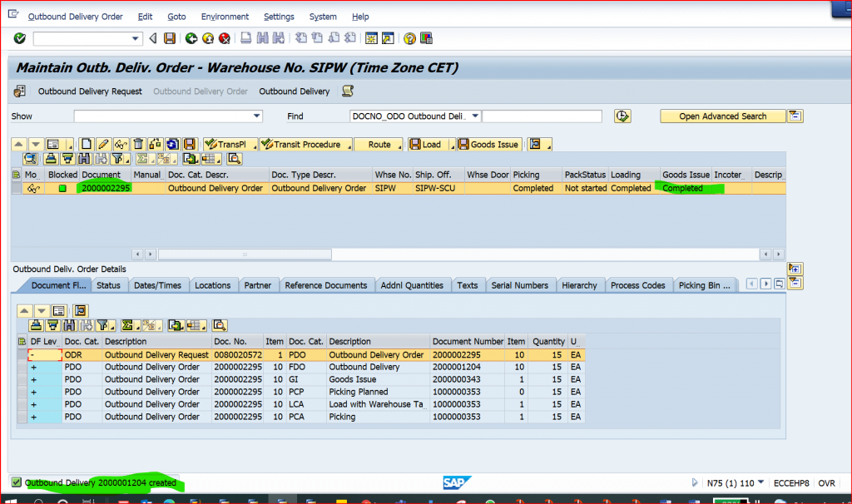
Task: Open the N75 (1) 110 system info dropdown
Action: (760, 482)
